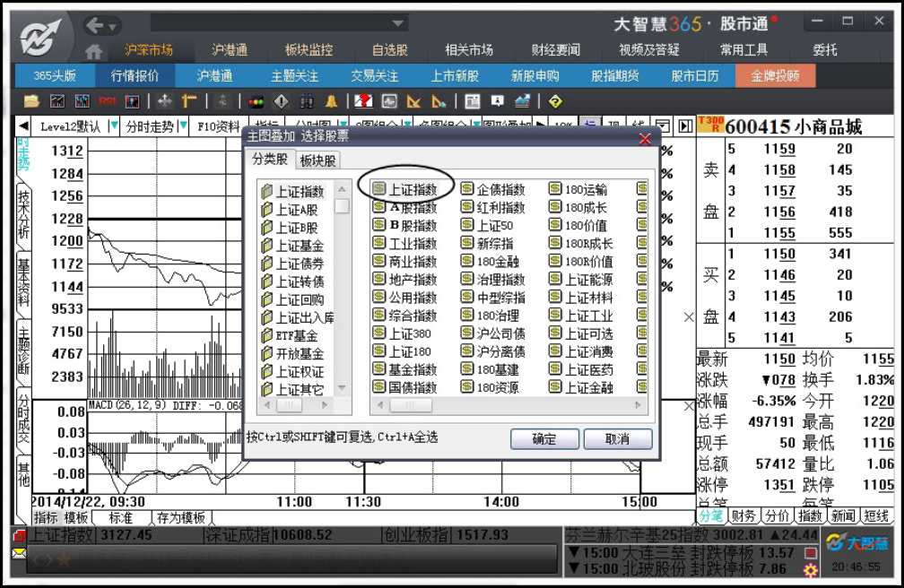The image size is (904, 588).
Task: Click the yellow diamond help icon
Action: coord(554,102)
